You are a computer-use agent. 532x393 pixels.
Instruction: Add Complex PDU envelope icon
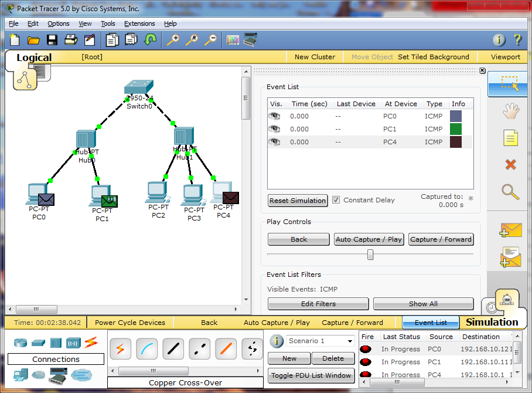(x=511, y=257)
